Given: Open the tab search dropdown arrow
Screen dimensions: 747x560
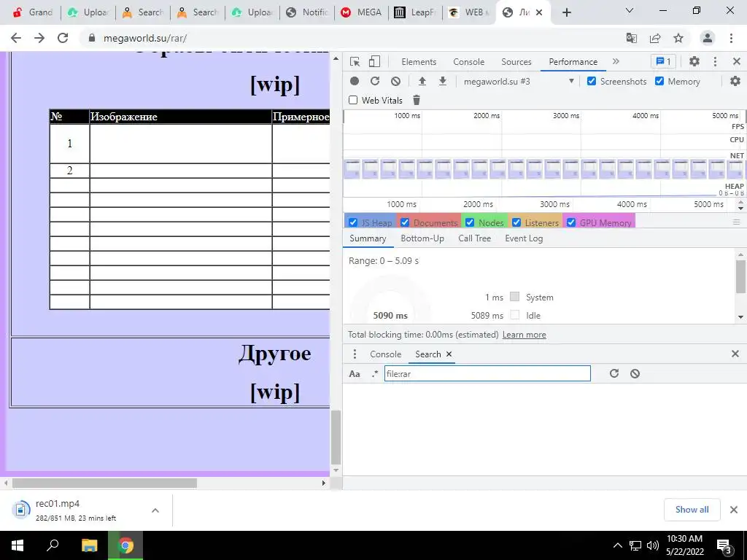Looking at the screenshot, I should coord(630,10).
